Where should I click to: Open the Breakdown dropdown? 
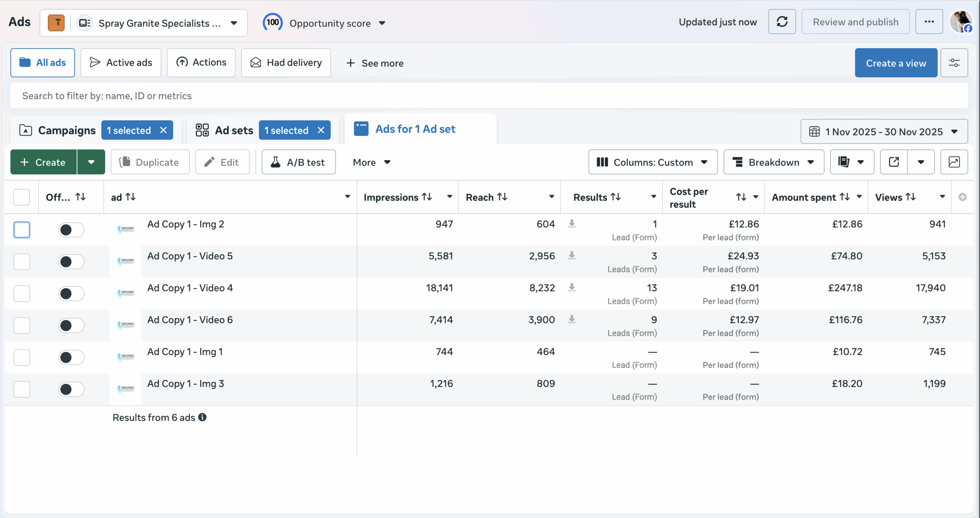pyautogui.click(x=774, y=162)
